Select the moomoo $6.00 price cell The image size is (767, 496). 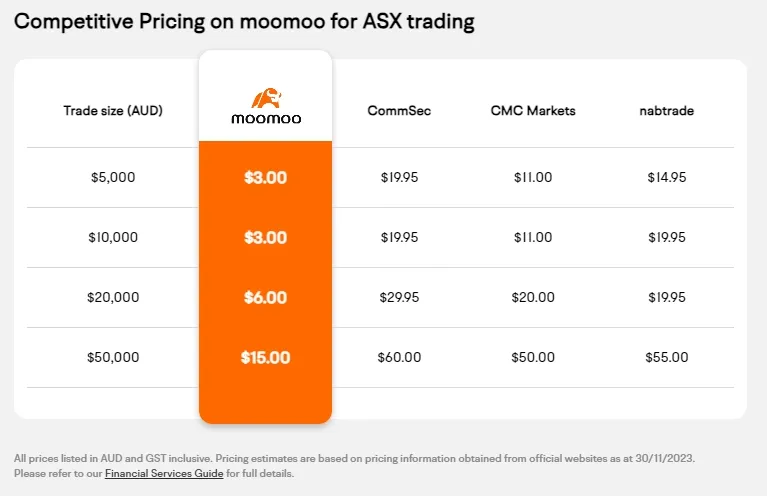[x=266, y=297]
